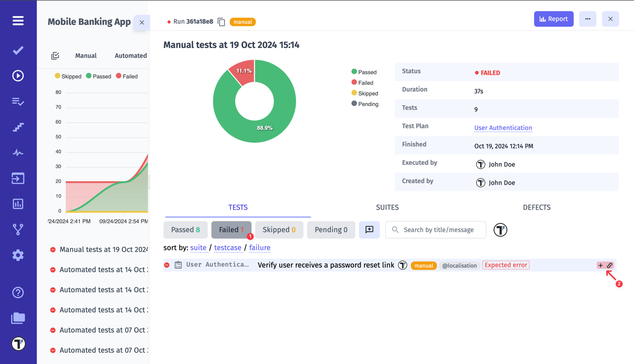Click the Reports bar chart icon in sidebar
The image size is (634, 364).
(x=18, y=204)
